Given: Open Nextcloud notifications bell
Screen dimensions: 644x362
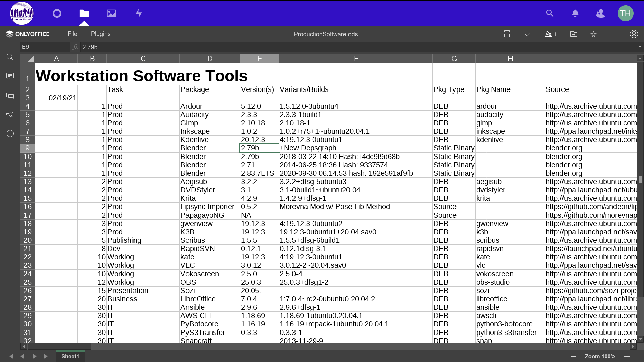Looking at the screenshot, I should (575, 13).
